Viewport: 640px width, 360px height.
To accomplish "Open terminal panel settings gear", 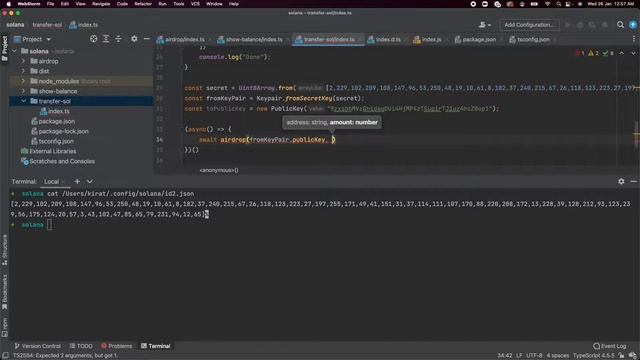I will tap(621, 181).
